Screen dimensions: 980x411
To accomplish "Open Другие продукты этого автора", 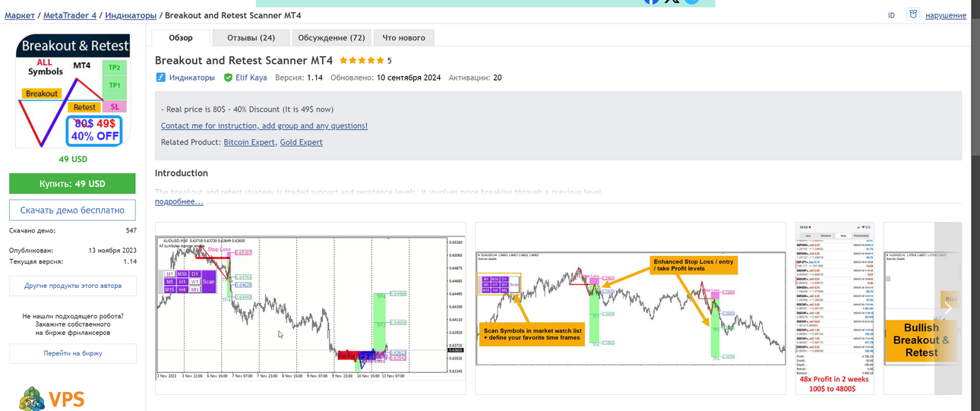I will (73, 286).
